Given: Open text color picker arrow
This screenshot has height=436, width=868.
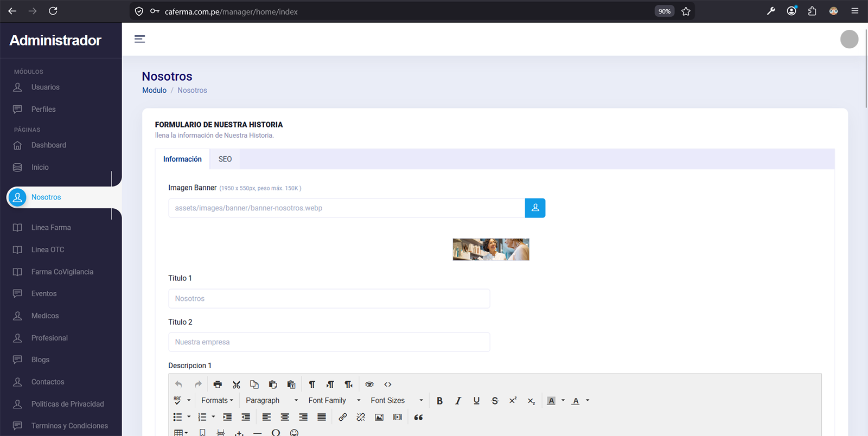Looking at the screenshot, I should 588,401.
